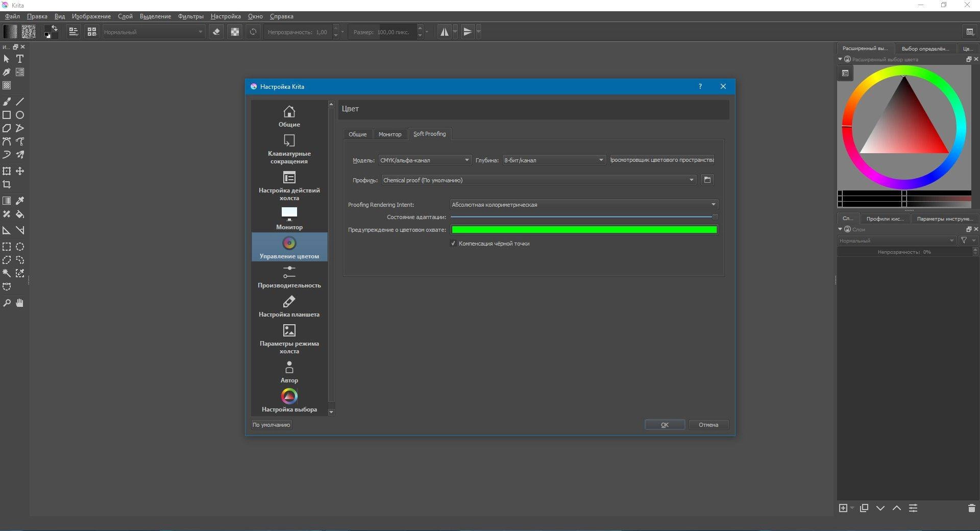The height and width of the screenshot is (531, 980).
Task: Open the Chemical proof profile dropdown
Action: pyautogui.click(x=538, y=180)
